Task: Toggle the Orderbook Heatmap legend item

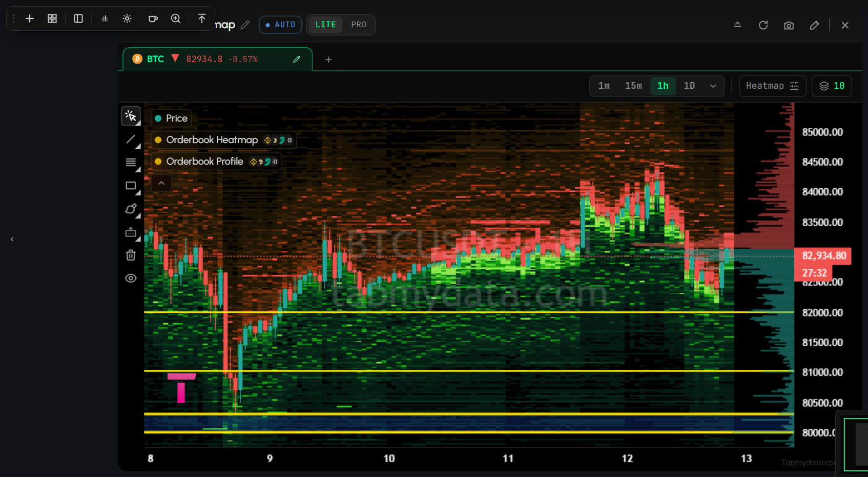Action: coord(223,140)
